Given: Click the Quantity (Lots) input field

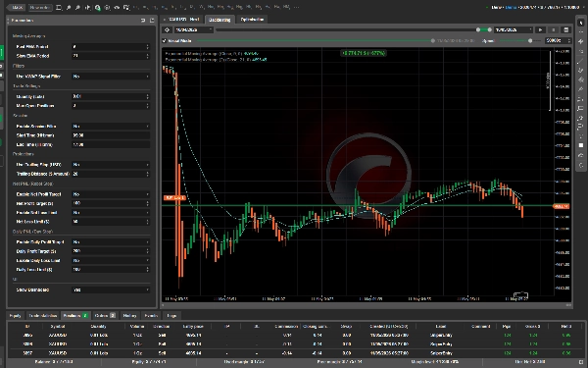Looking at the screenshot, I should (x=111, y=96).
